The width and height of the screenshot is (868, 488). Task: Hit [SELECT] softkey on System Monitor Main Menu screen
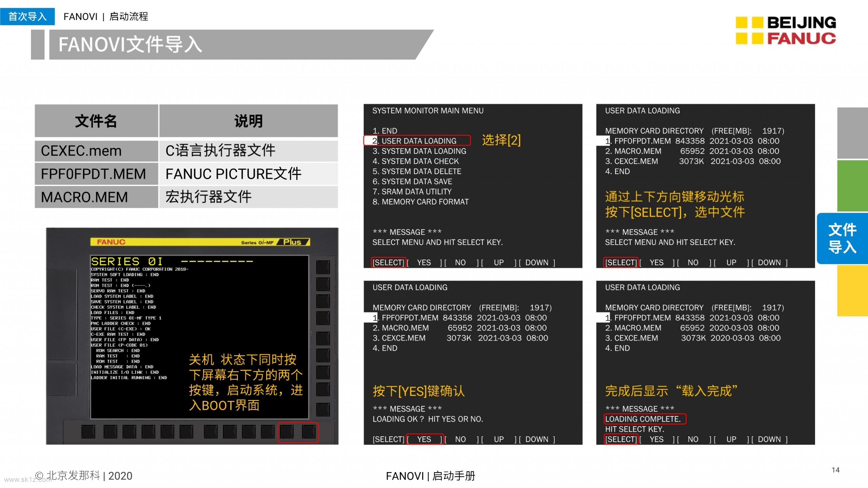[389, 263]
